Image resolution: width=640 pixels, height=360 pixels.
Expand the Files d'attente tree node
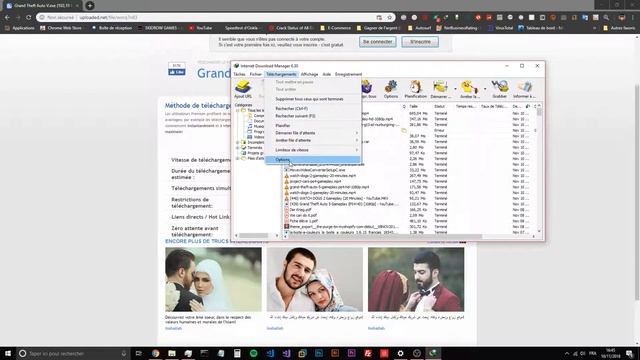coord(238,158)
